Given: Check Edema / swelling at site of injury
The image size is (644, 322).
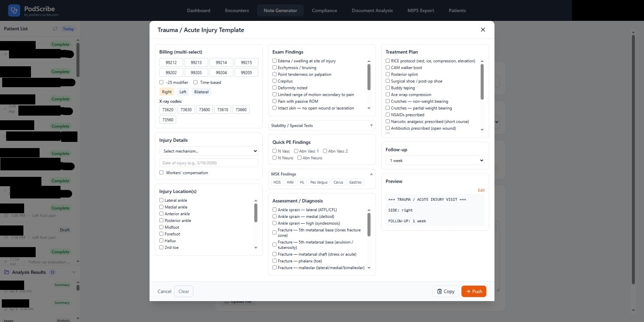Looking at the screenshot, I should (274, 61).
